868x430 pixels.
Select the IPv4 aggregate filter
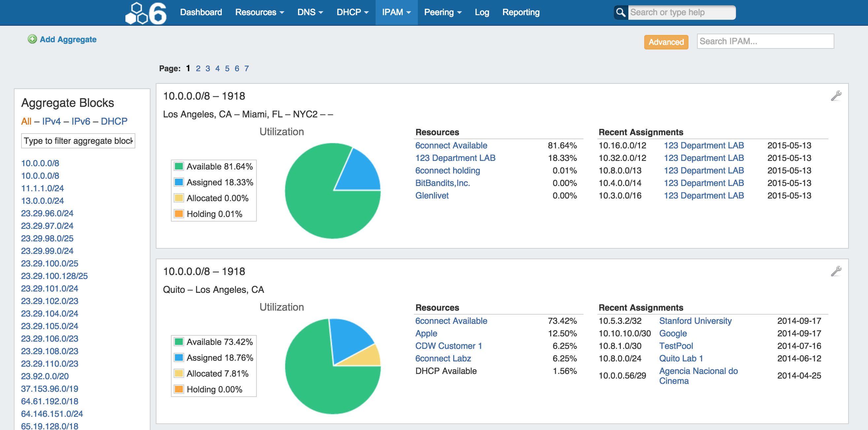pyautogui.click(x=51, y=121)
